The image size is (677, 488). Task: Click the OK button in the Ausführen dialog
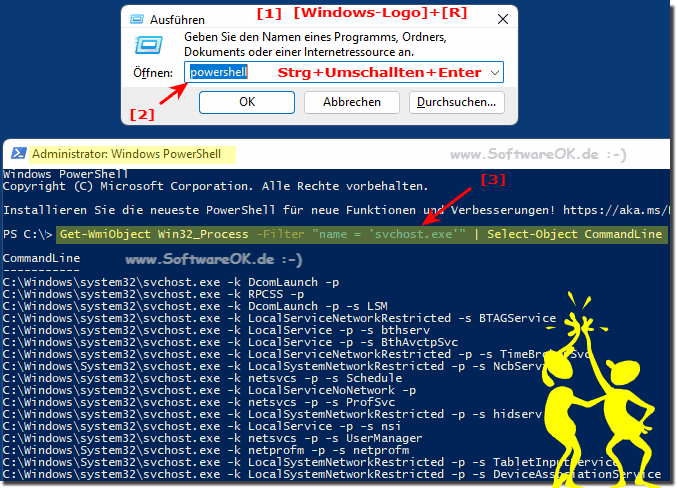tap(247, 102)
